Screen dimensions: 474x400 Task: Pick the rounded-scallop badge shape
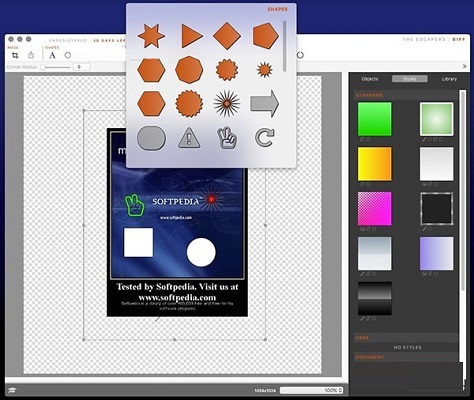[x=227, y=70]
